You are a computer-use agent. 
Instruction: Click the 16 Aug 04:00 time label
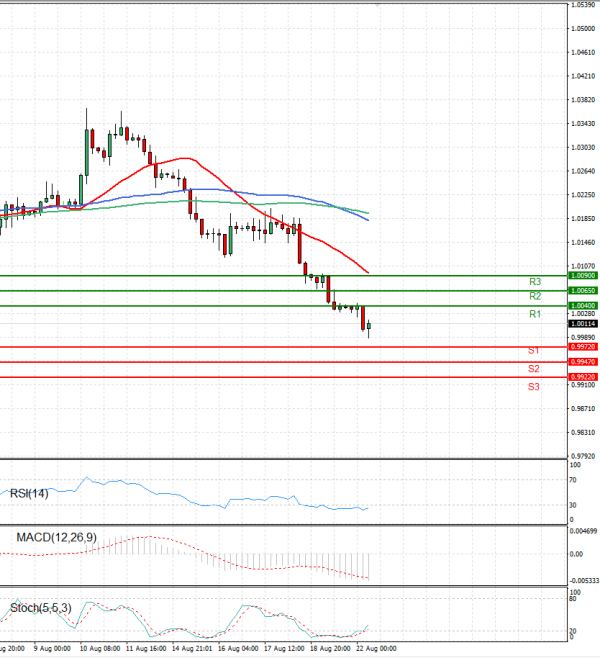tap(238, 649)
